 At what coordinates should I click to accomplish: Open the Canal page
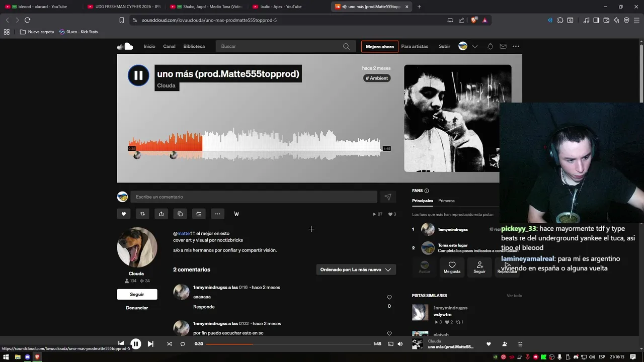tap(169, 46)
